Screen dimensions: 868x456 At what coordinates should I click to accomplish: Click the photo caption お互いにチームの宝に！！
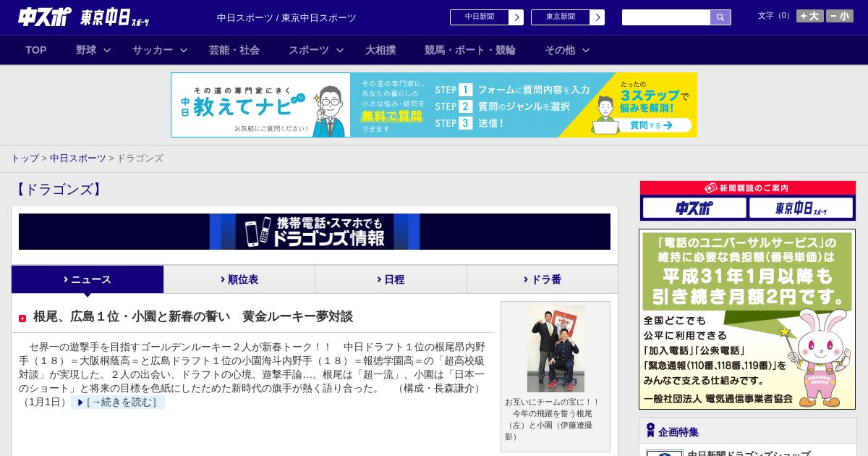[553, 402]
